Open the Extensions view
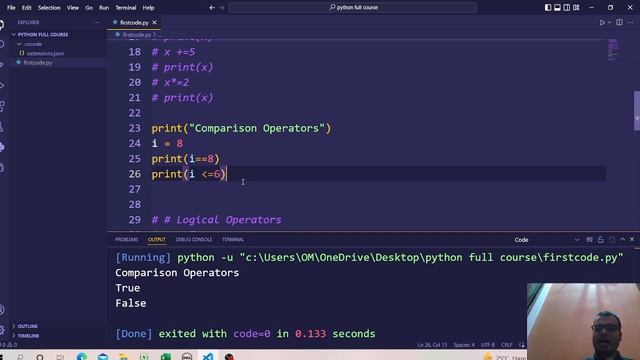The height and width of the screenshot is (360, 640). (2, 106)
